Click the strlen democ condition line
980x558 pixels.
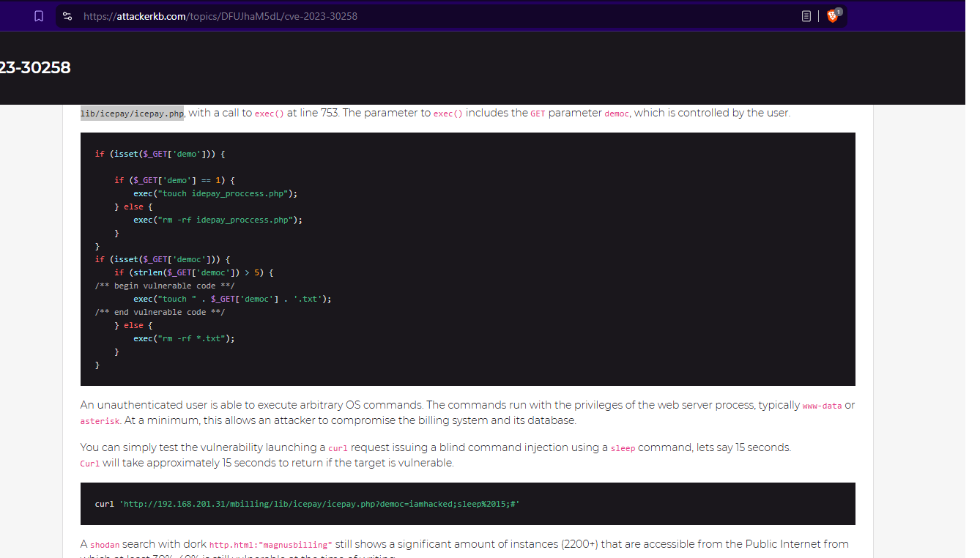194,272
